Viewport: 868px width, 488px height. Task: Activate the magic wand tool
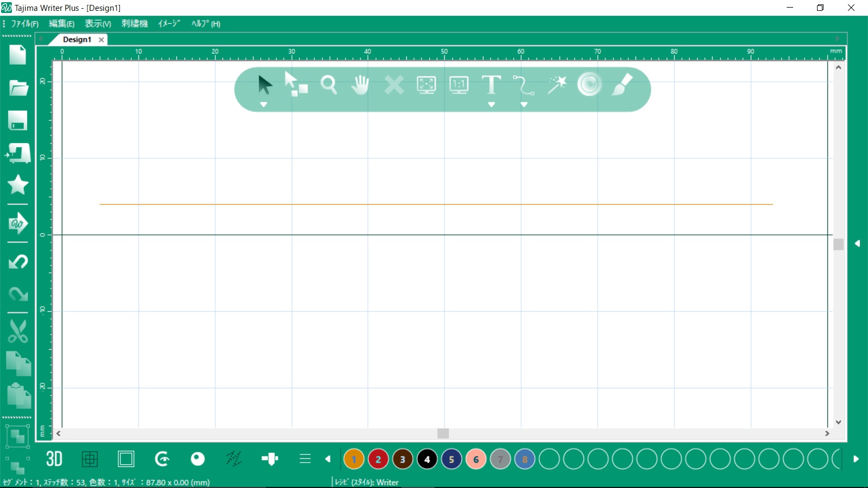pos(557,85)
